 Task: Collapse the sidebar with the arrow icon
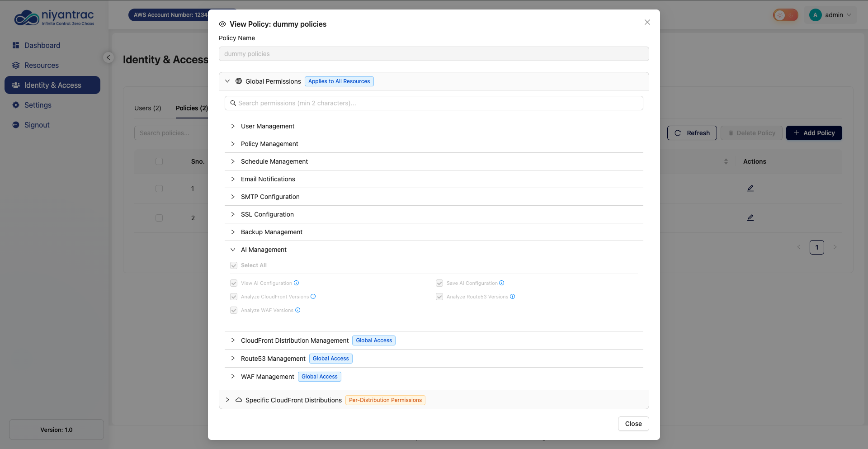(108, 57)
